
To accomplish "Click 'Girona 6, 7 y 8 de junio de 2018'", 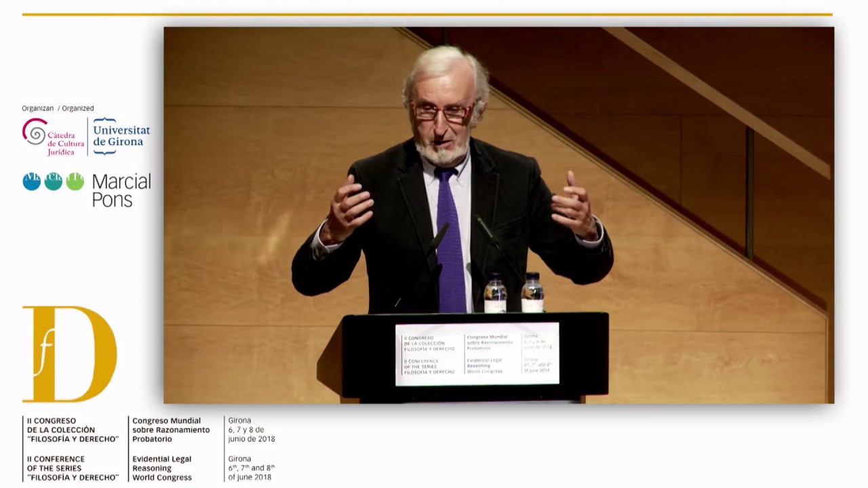I will (252, 430).
